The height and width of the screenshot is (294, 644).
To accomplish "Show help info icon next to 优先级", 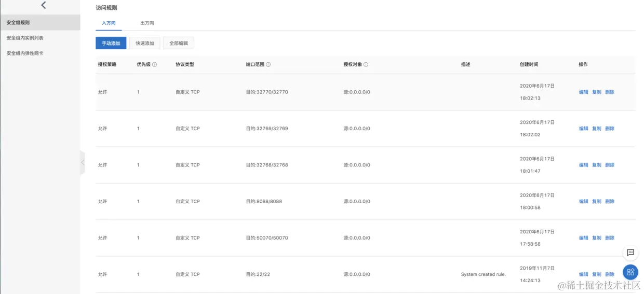I will (x=155, y=65).
